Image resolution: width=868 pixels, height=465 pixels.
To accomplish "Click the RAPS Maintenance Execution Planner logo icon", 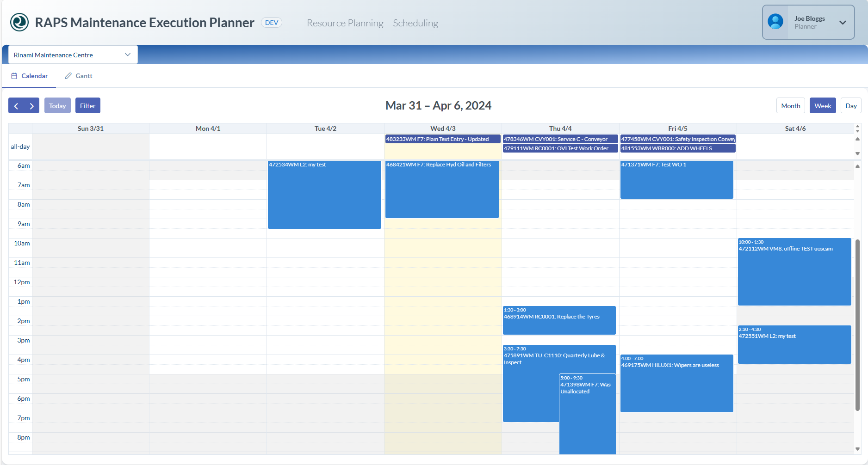I will [x=19, y=22].
